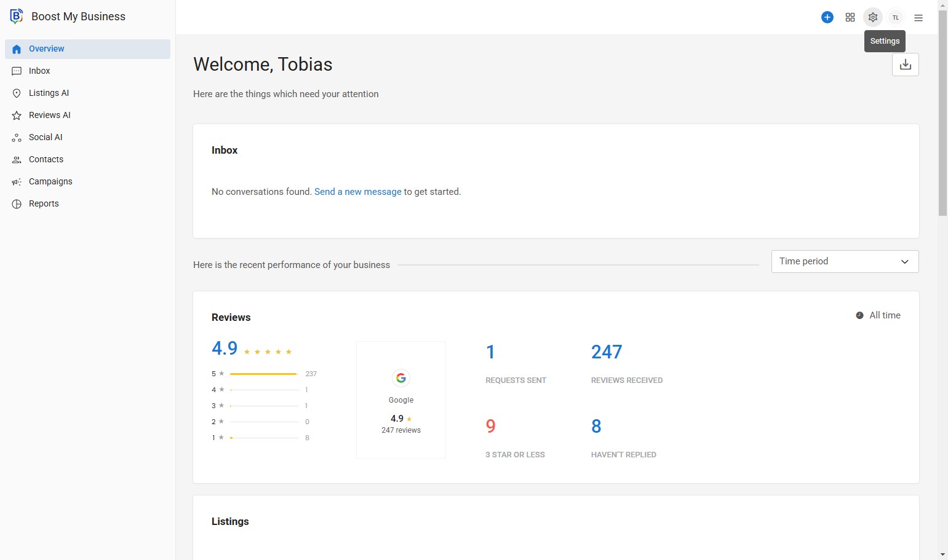Image resolution: width=948 pixels, height=560 pixels.
Task: Open the hamburger menu icon
Action: pos(918,18)
